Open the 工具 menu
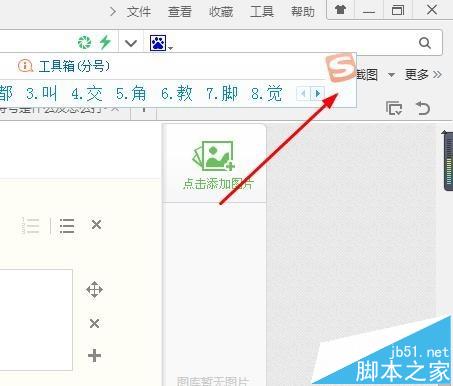Viewport: 453px width, 386px height. [x=262, y=12]
